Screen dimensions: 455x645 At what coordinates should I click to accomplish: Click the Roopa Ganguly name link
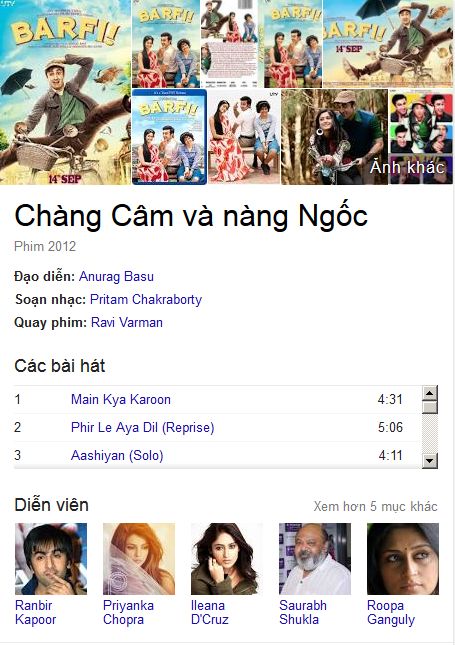point(391,613)
